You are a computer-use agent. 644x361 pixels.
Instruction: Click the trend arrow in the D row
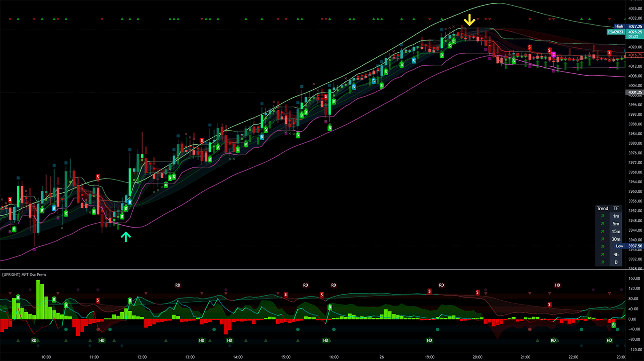(x=602, y=262)
